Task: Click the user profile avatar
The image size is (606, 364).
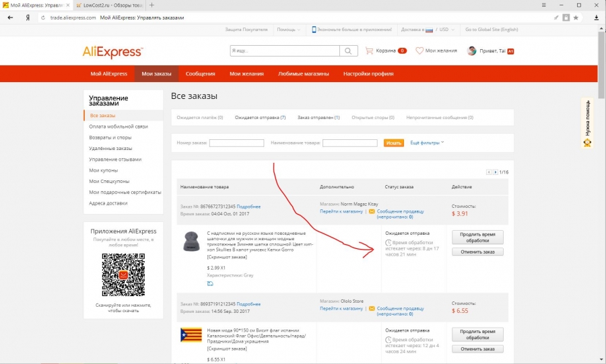Action: [x=471, y=50]
